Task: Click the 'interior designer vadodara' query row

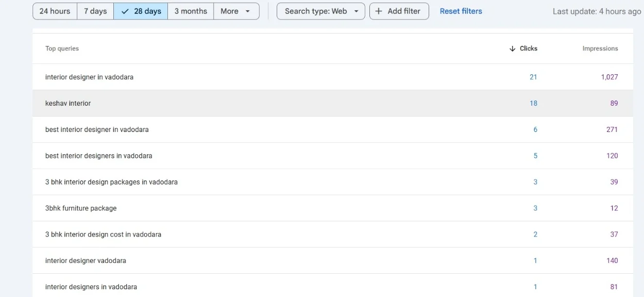Action: (86, 261)
